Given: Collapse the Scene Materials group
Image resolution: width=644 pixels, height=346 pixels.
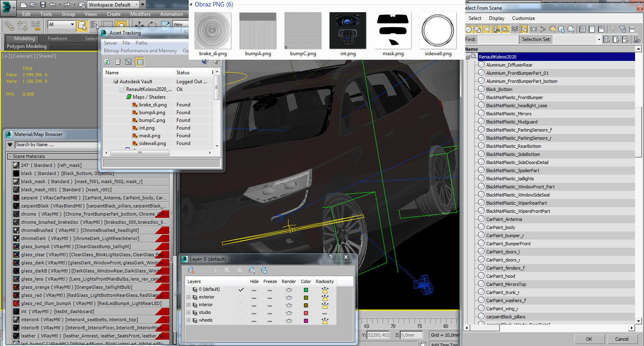Looking at the screenshot, I should point(10,156).
